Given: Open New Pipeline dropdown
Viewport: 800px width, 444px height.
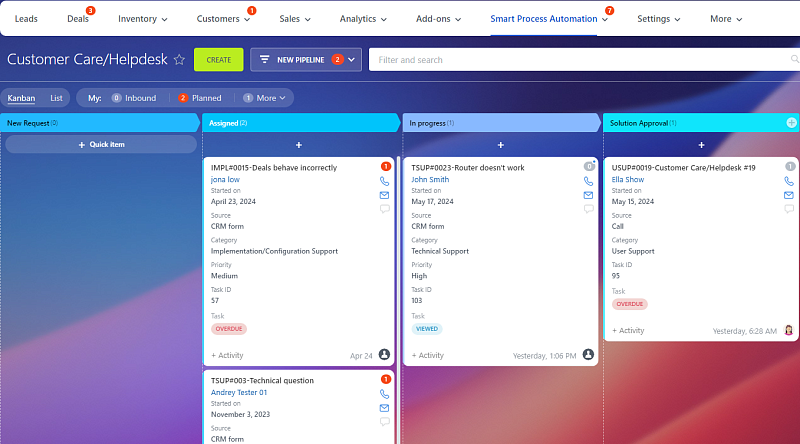Looking at the screenshot, I should click(352, 60).
